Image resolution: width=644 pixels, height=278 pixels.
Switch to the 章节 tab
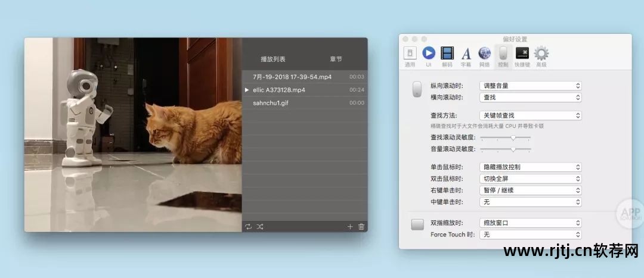336,59
